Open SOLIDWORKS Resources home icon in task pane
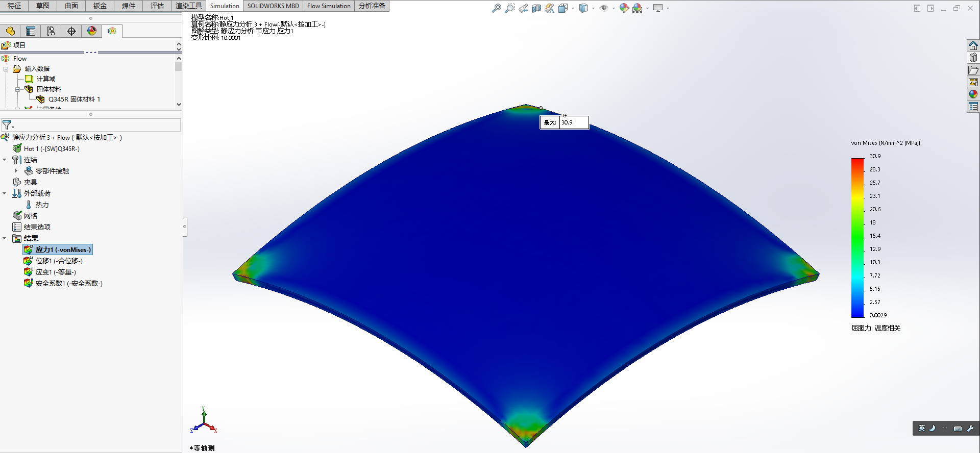Screen dimensions: 980x453 (x=973, y=45)
